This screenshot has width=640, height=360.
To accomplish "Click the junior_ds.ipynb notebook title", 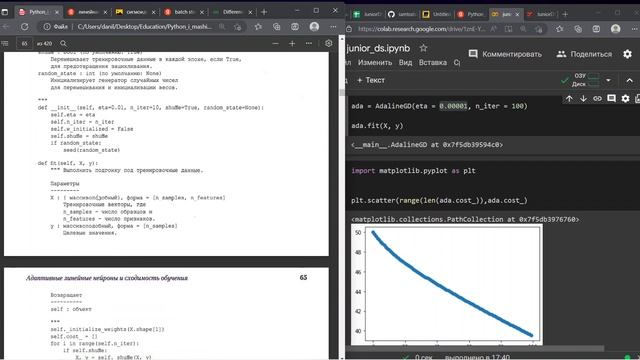I will [378, 48].
